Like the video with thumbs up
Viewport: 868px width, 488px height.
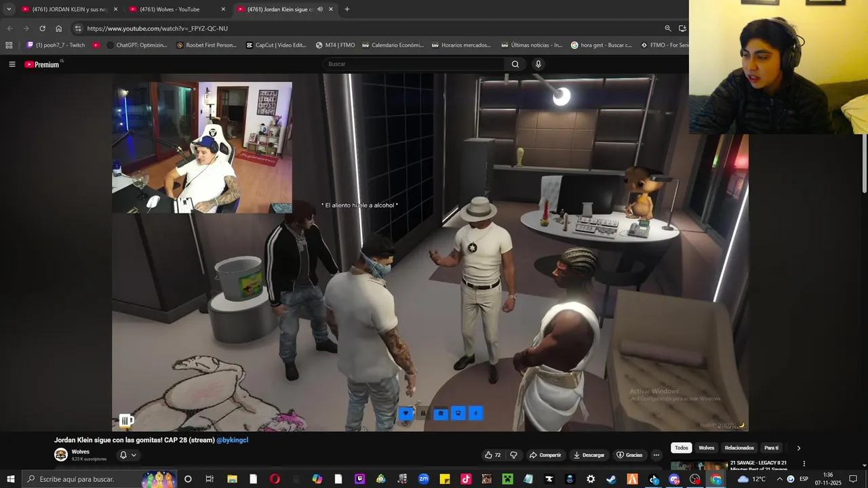492,455
